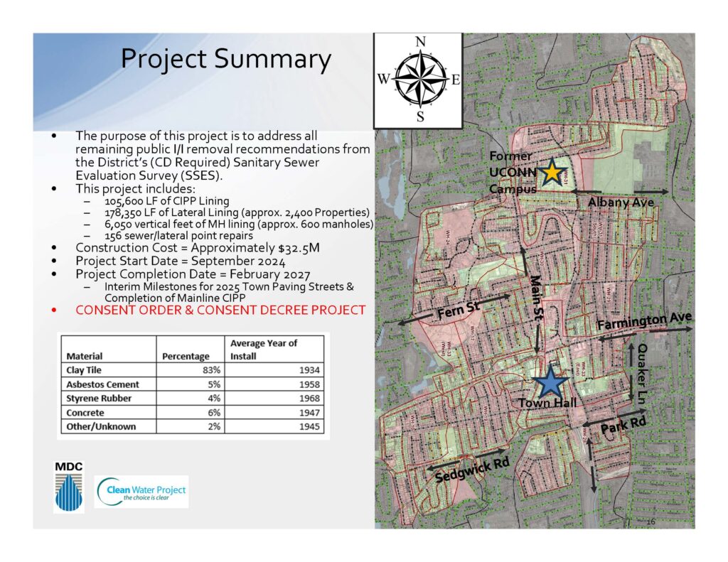Click the compass 'N' letter

(420, 42)
